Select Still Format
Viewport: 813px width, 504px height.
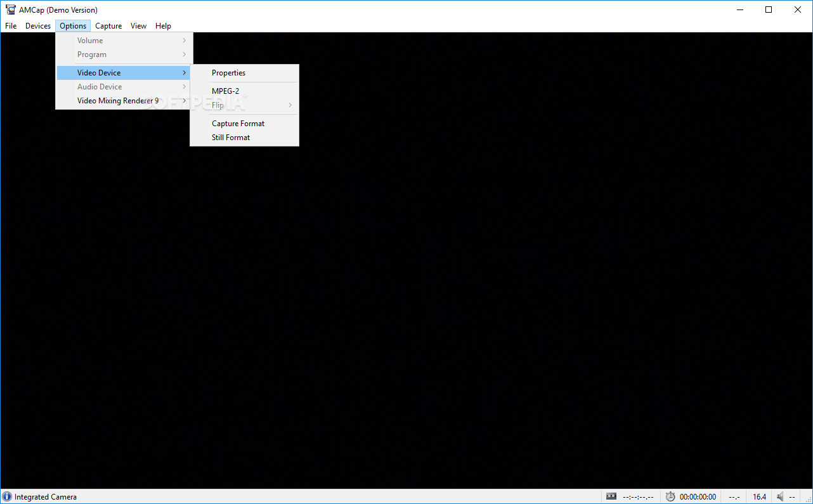click(x=230, y=137)
